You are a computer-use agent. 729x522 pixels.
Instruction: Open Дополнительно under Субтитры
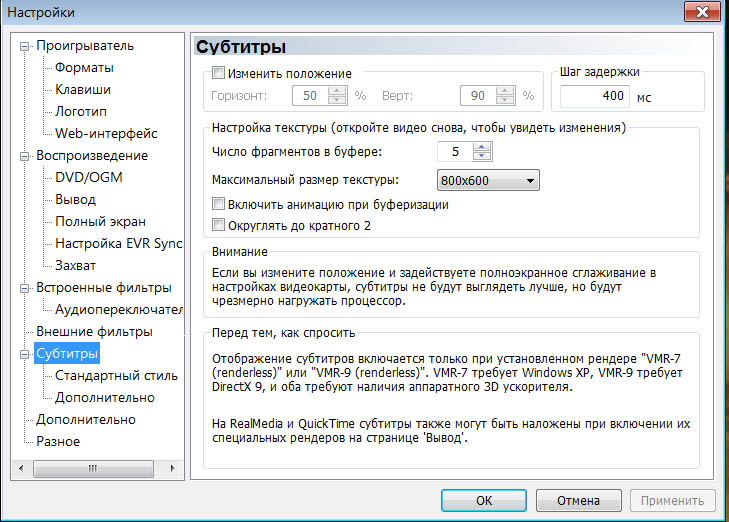click(x=105, y=397)
